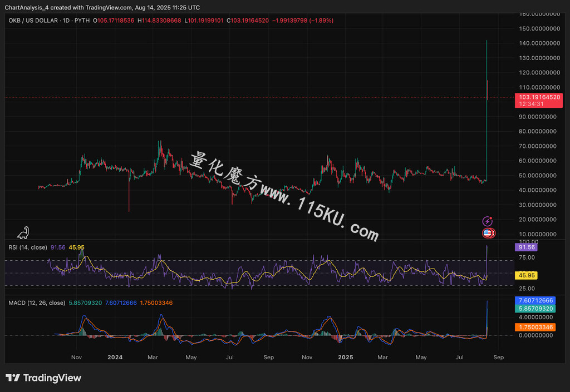Screen dimensions: 570x392
Task: Click the 2024 label on the time axis
Action: pos(115,358)
